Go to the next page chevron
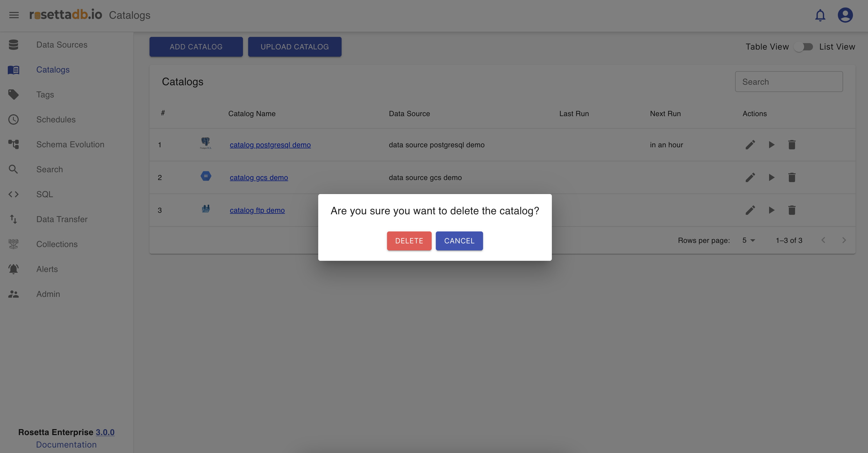Image resolution: width=868 pixels, height=453 pixels. coord(844,241)
